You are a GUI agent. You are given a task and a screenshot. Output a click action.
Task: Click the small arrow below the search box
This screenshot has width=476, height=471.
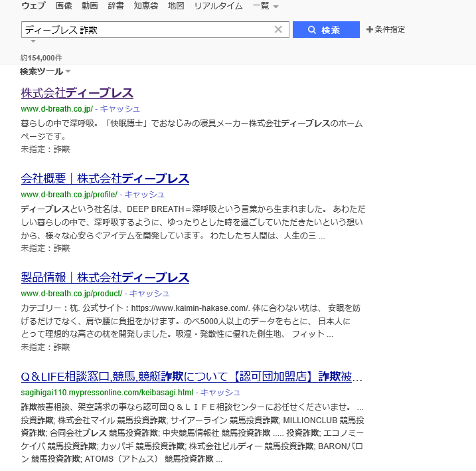(33, 41)
